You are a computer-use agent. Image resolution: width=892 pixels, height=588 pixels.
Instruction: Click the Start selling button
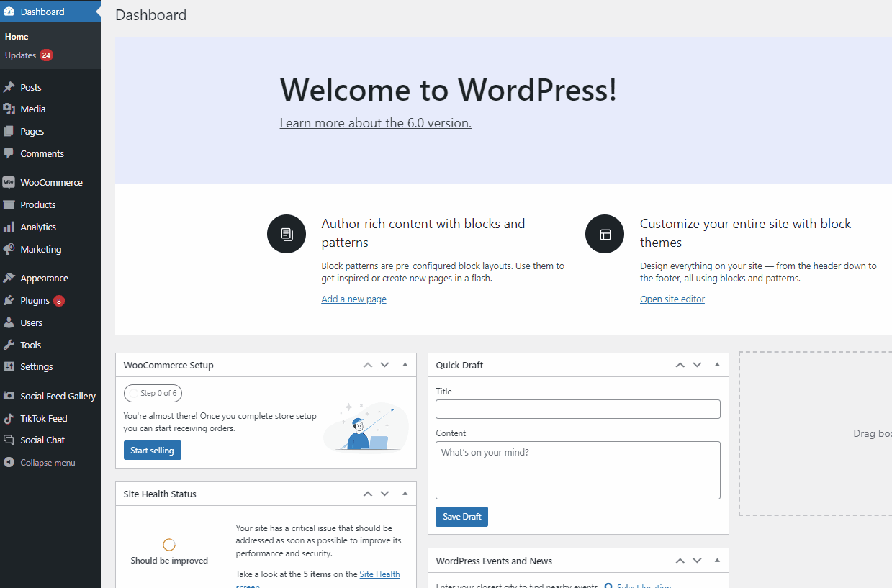click(x=153, y=451)
